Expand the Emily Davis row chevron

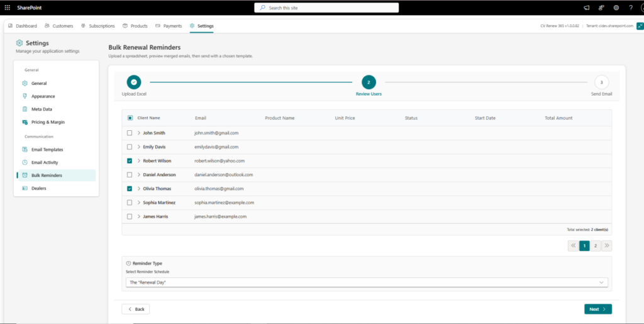[139, 147]
